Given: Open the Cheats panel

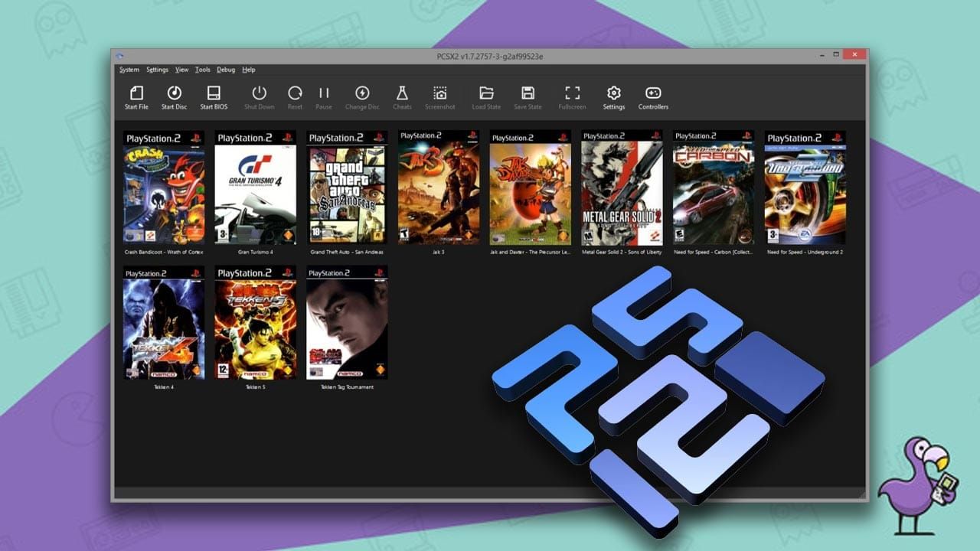Looking at the screenshot, I should (401, 96).
